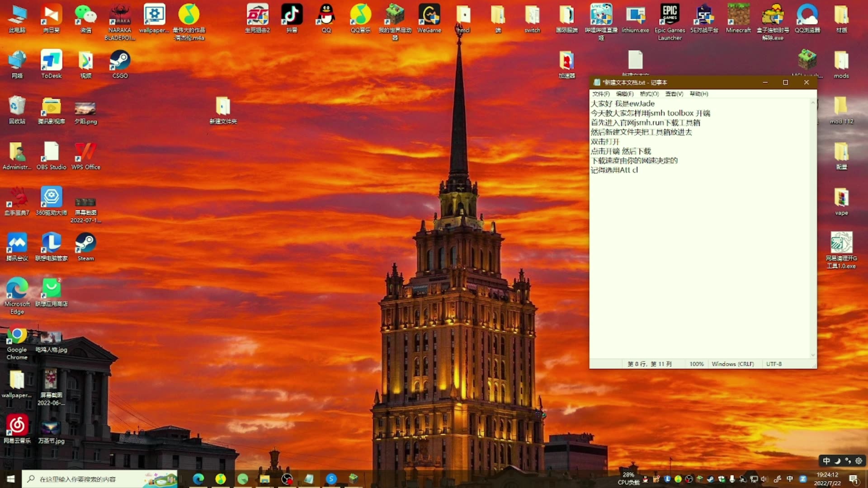Open the QQ浏览器 desktop shortcut
Image resolution: width=868 pixels, height=488 pixels.
click(x=807, y=19)
